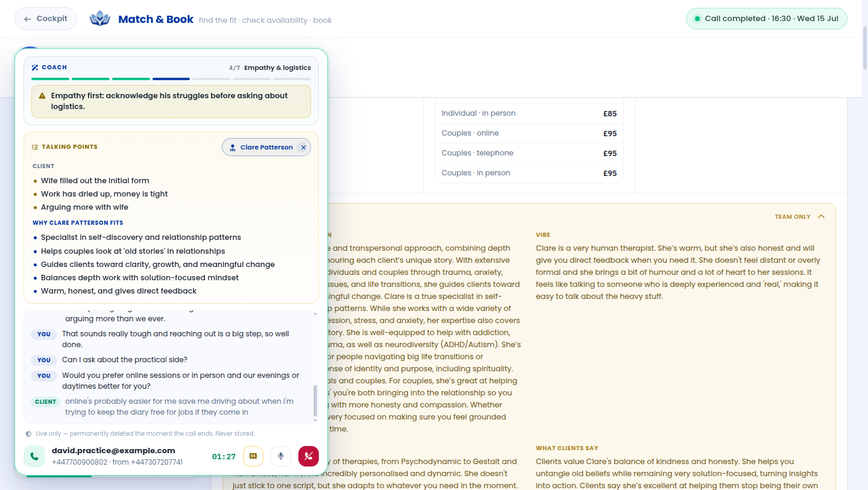
Task: Mute the microphone
Action: 281,456
